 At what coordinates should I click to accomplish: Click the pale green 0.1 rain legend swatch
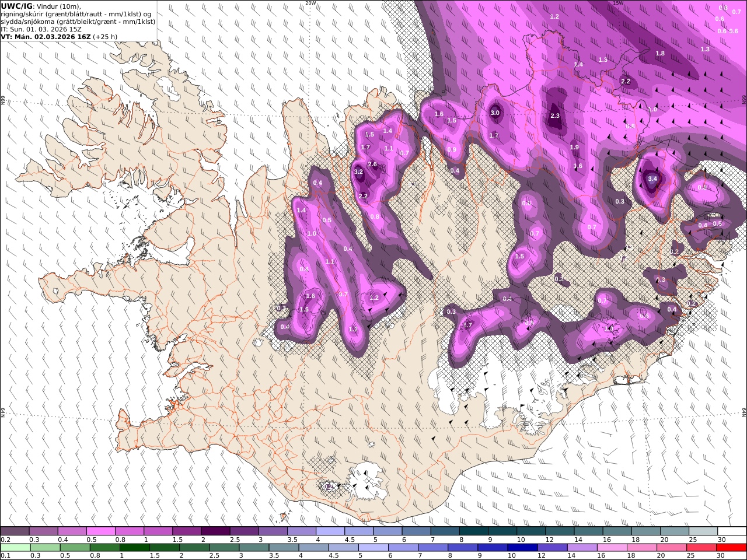click(x=15, y=547)
